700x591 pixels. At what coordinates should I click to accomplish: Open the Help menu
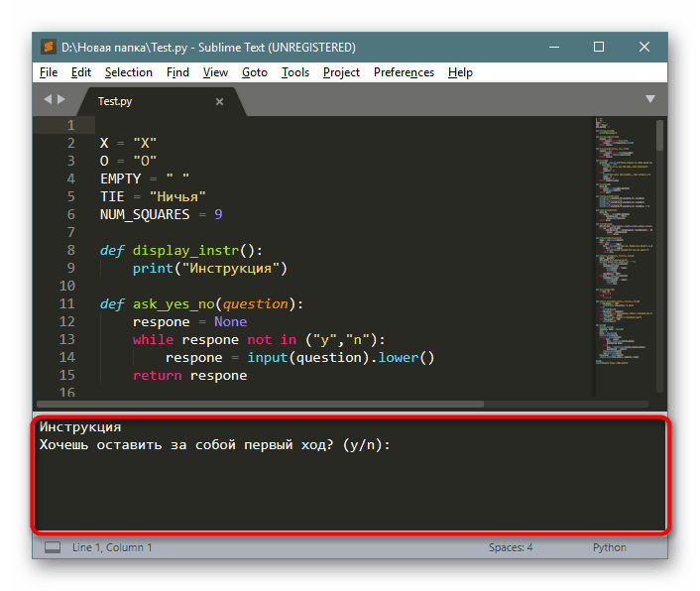point(460,72)
